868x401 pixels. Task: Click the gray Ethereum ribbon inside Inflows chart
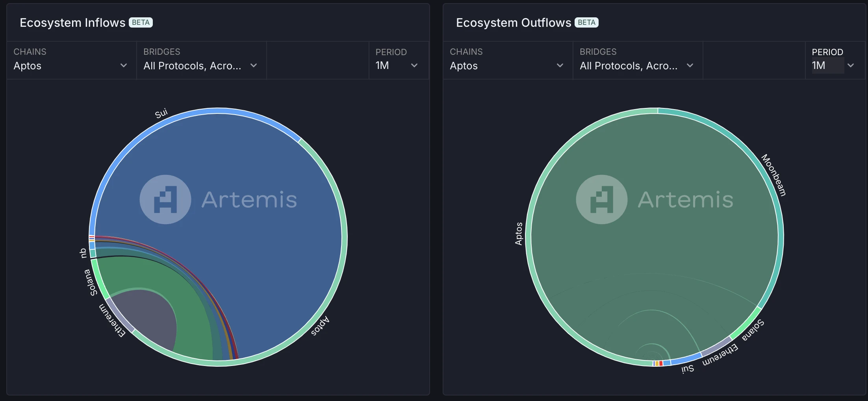pyautogui.click(x=150, y=315)
